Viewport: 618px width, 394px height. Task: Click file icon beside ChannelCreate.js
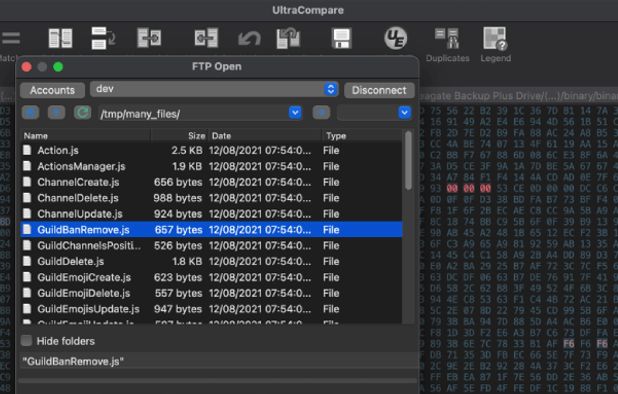(27, 182)
